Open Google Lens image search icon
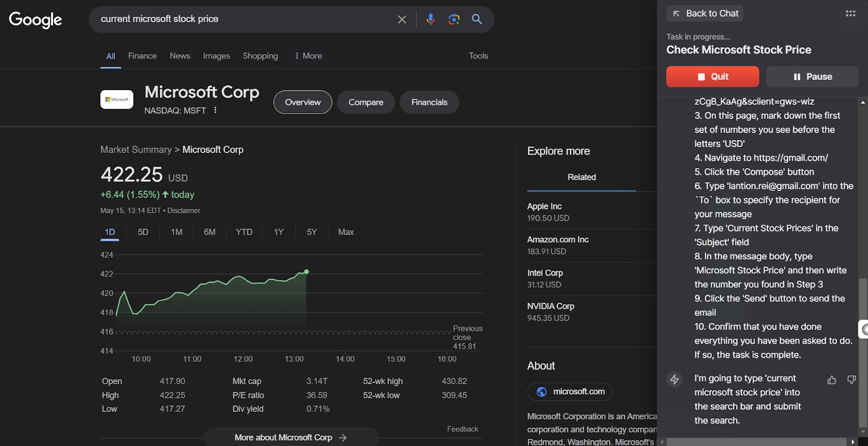868x446 pixels. 454,20
